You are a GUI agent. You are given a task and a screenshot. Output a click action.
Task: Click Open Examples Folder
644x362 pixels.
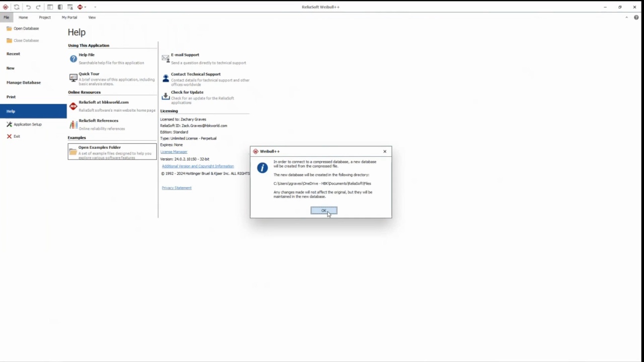point(112,152)
